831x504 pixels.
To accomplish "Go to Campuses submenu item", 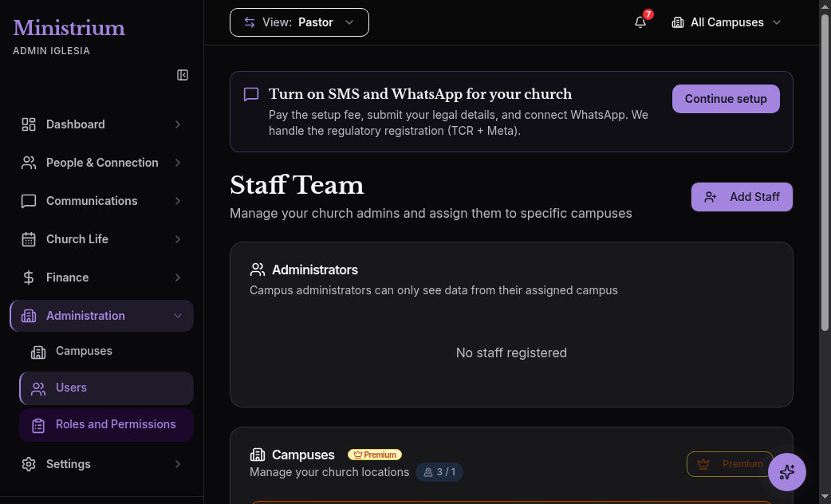I will pyautogui.click(x=107, y=352).
